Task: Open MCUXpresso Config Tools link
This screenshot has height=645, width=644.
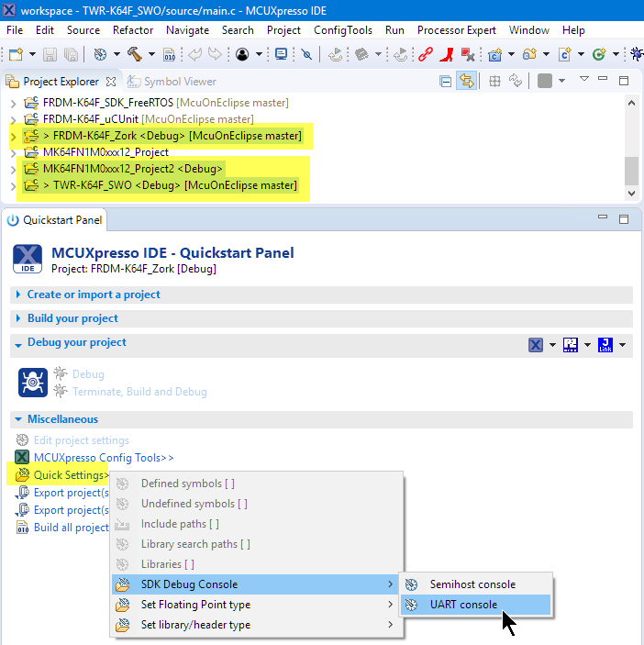Action: coord(103,457)
